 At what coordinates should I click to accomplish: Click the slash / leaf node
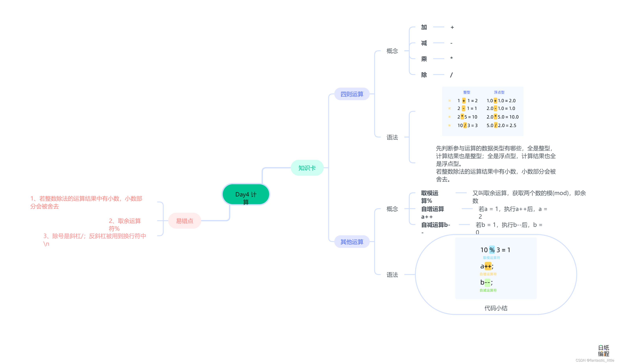coord(451,75)
